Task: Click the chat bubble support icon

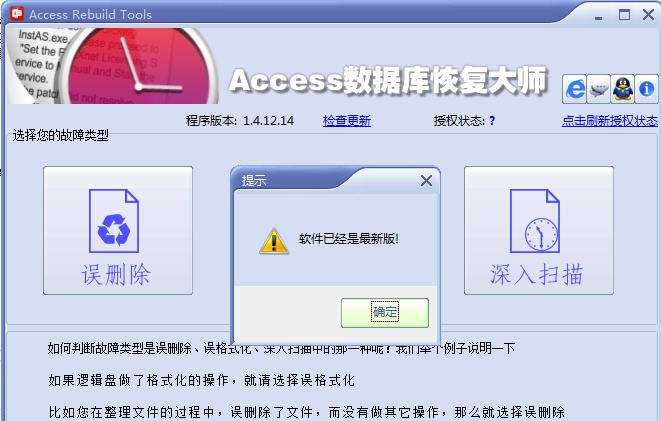Action: 599,89
